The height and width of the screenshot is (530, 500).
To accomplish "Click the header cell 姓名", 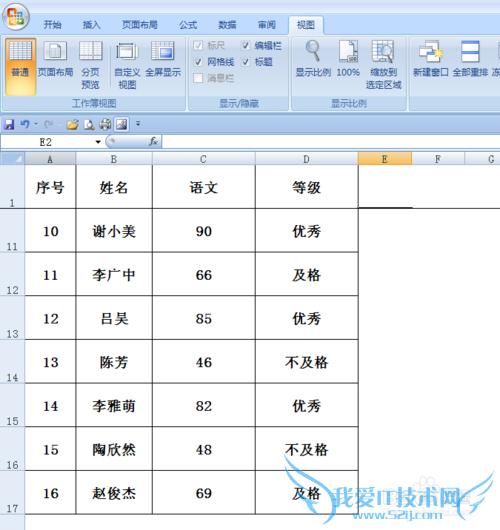I will point(114,187).
